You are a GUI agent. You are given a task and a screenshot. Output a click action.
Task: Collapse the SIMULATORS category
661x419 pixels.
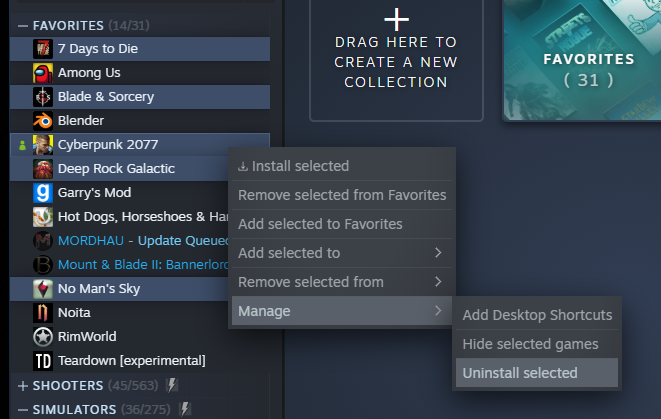pos(23,410)
